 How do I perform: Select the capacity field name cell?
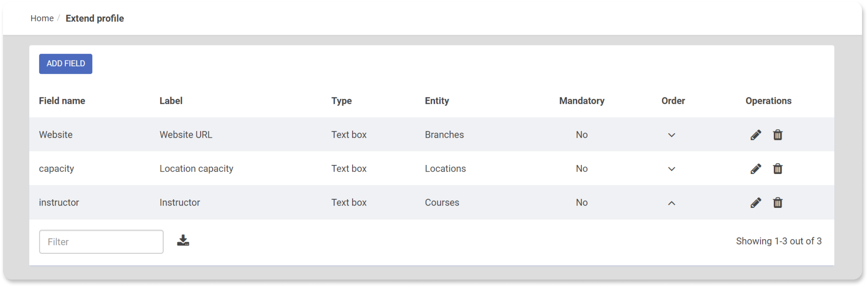(56, 169)
